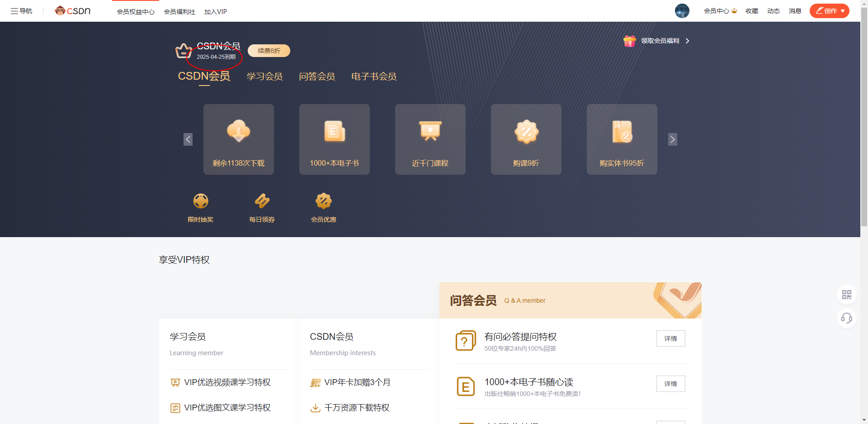Advance carousel with next arrow
Viewport: 868px width, 424px height.
(673, 139)
